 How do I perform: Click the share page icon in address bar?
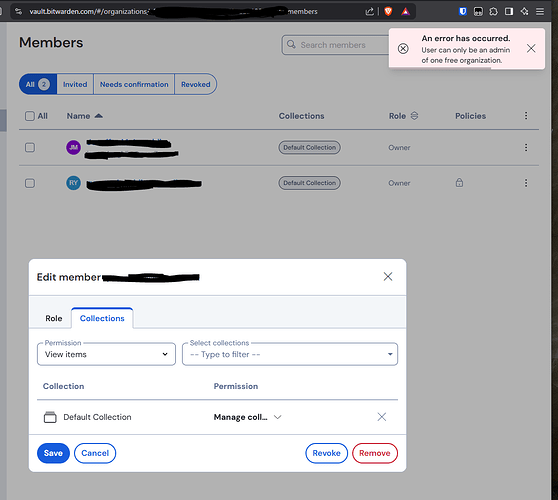(369, 11)
